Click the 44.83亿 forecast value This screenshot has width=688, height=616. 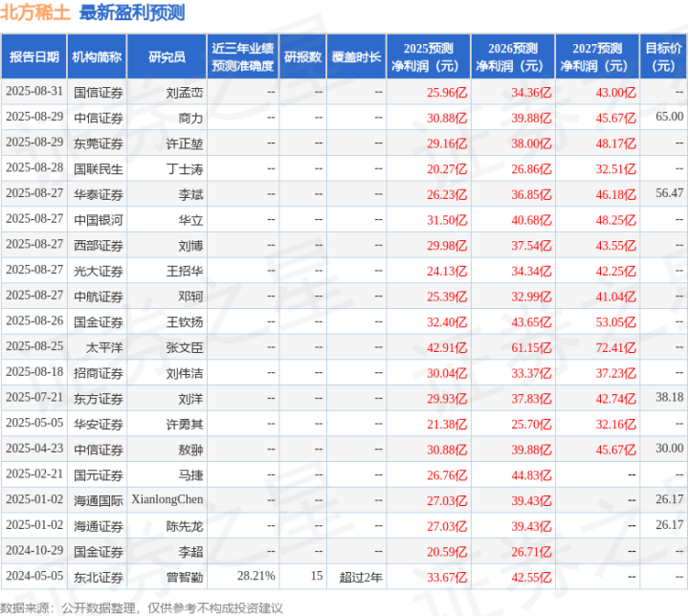531,474
